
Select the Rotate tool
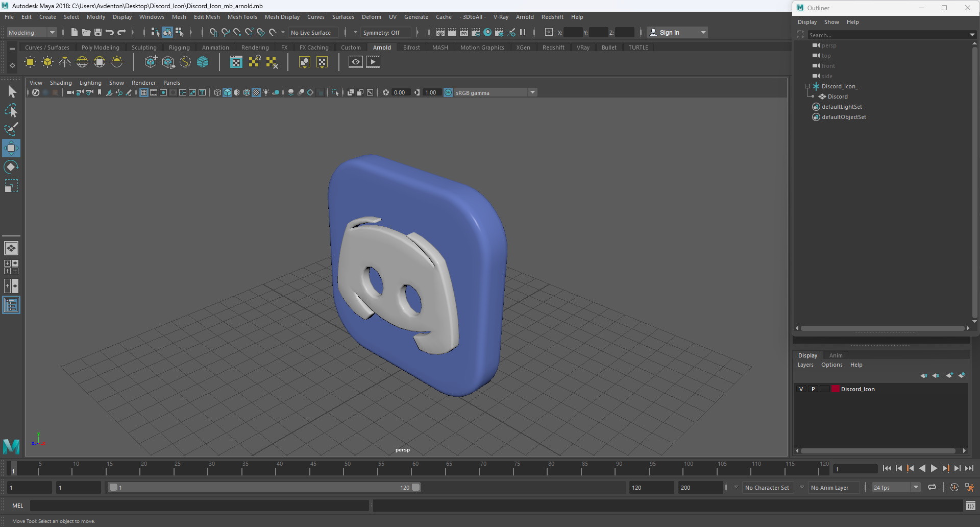11,167
